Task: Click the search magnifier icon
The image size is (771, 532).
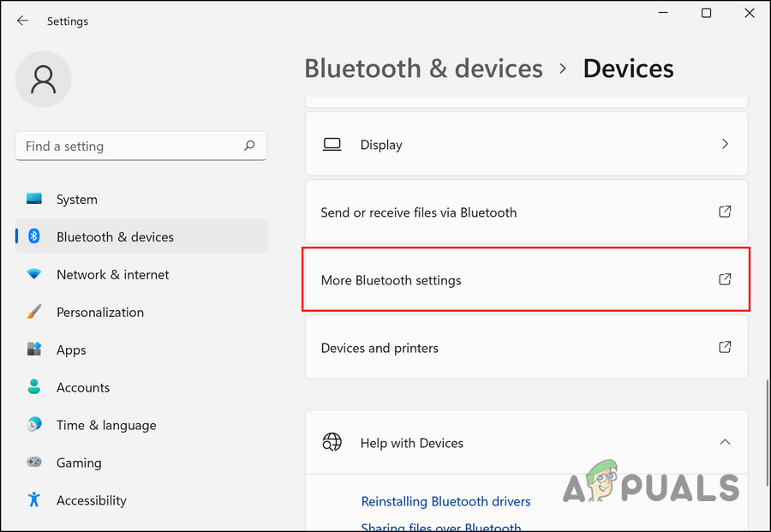Action: (x=249, y=146)
